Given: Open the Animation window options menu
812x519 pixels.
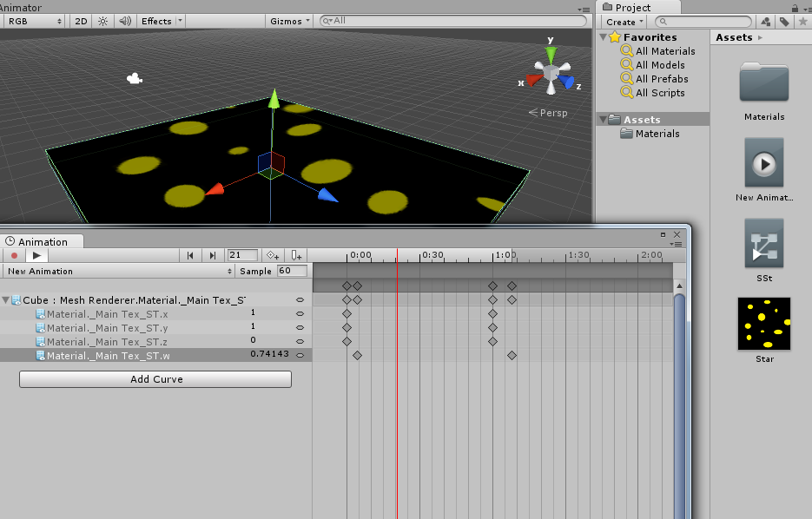Looking at the screenshot, I should (x=677, y=244).
